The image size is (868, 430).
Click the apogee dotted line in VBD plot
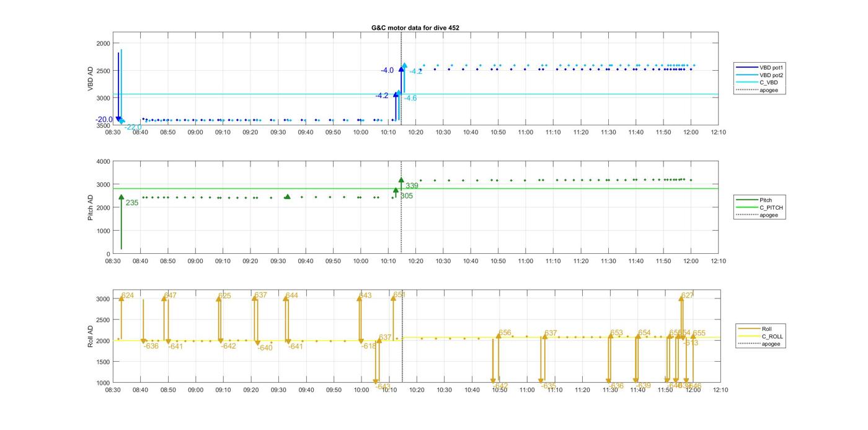coord(401,79)
